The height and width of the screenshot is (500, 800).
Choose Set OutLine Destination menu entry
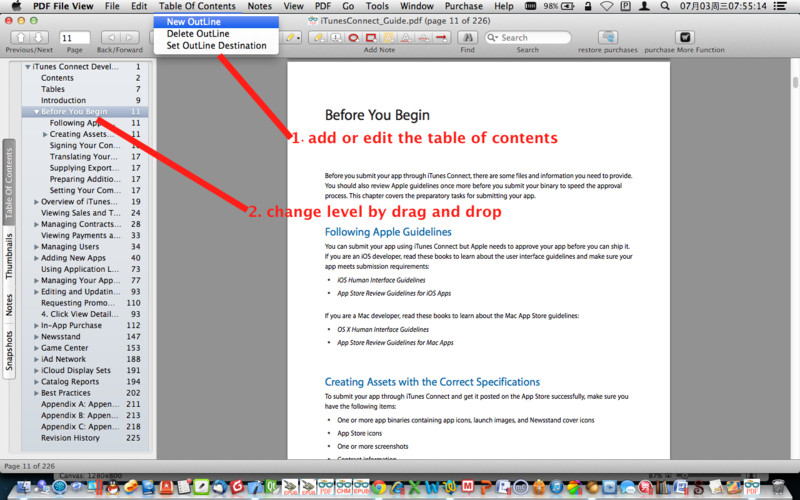coord(216,45)
